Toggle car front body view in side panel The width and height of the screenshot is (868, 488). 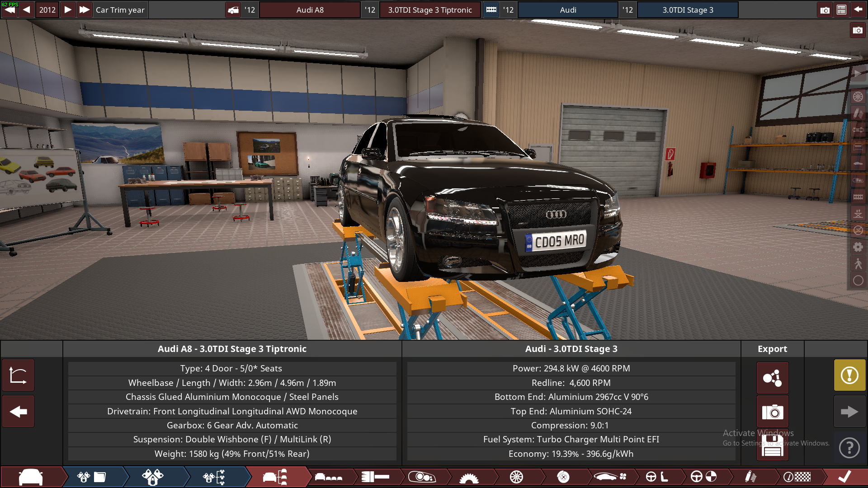(858, 147)
